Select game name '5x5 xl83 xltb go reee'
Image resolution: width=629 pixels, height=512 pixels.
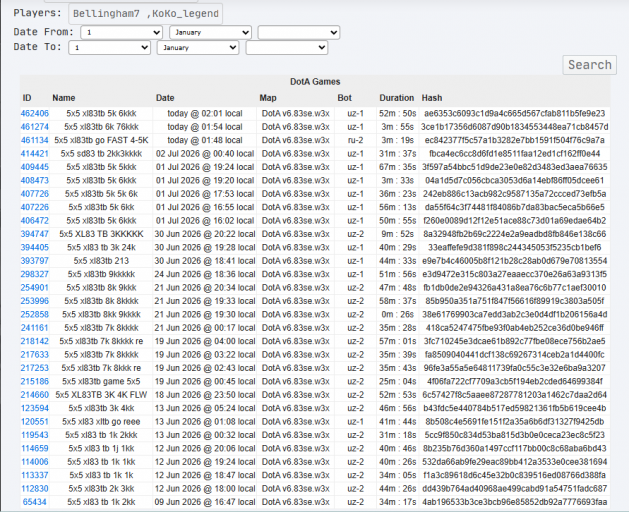[101, 422]
